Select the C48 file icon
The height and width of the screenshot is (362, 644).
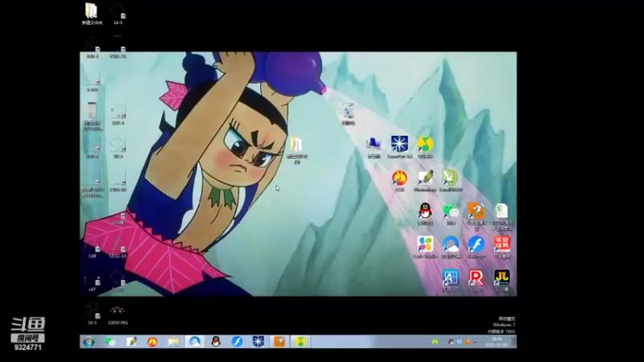[93, 248]
